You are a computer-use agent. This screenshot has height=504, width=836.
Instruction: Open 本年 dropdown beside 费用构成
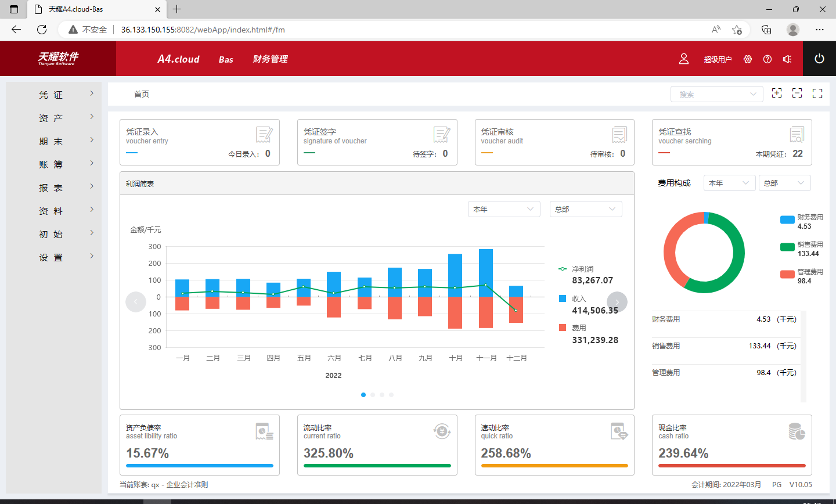tap(730, 183)
